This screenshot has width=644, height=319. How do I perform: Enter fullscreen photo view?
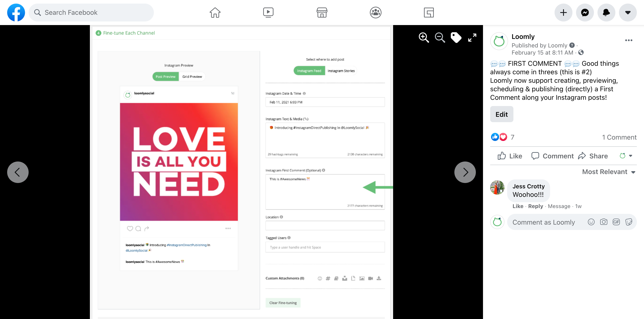pyautogui.click(x=472, y=38)
